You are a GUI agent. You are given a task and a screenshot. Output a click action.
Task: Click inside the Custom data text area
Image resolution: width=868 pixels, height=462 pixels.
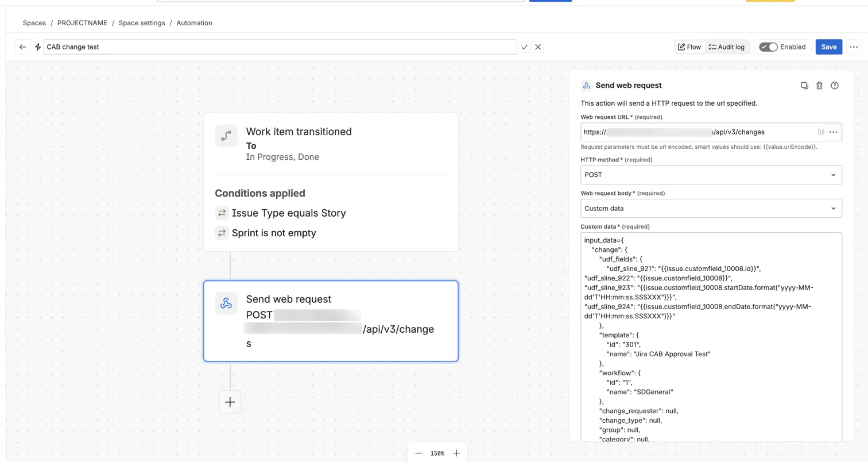click(x=711, y=337)
